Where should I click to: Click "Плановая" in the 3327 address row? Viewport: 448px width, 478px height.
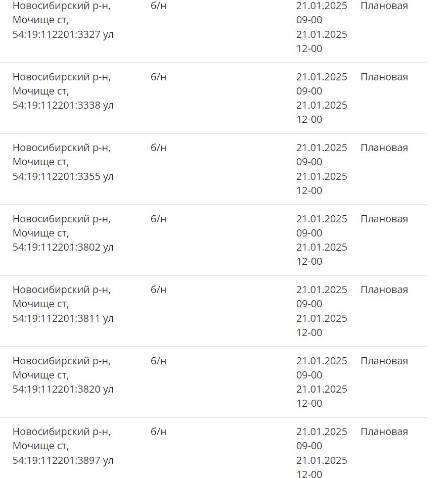point(384,6)
